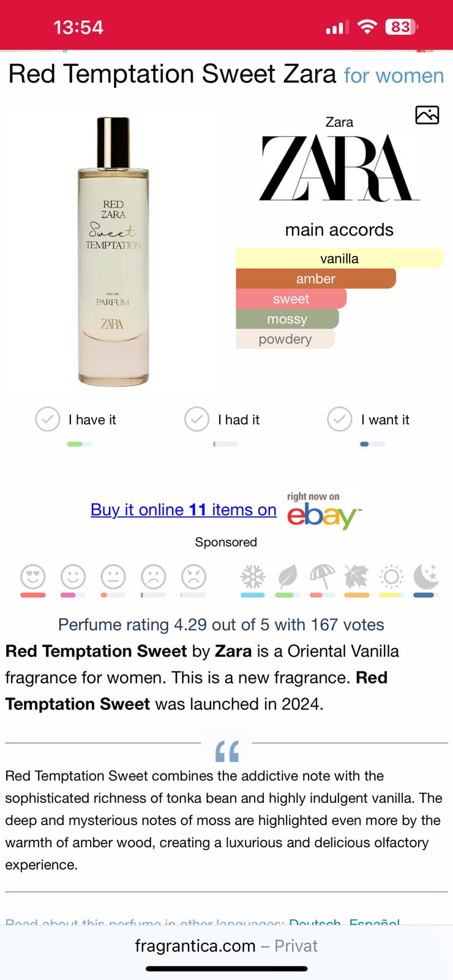Check the "I want it" option
Viewport: 453px width, 980px height.
[340, 420]
